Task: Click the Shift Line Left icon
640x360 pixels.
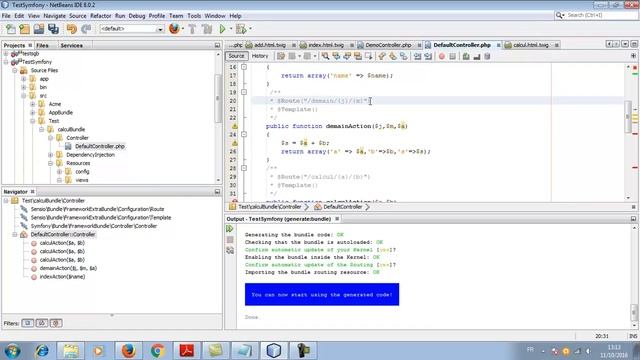Action: [x=417, y=56]
